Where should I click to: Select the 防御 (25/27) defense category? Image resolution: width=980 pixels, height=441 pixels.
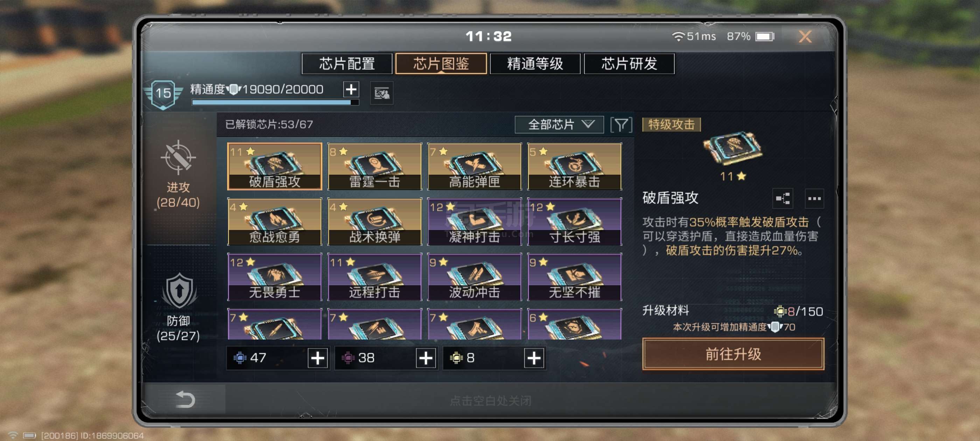[x=178, y=307]
